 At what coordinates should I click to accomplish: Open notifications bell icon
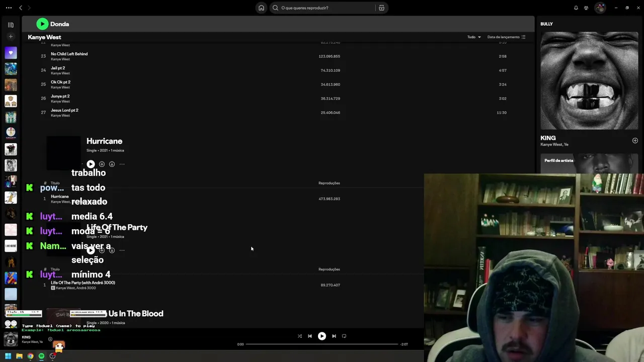coord(576,8)
